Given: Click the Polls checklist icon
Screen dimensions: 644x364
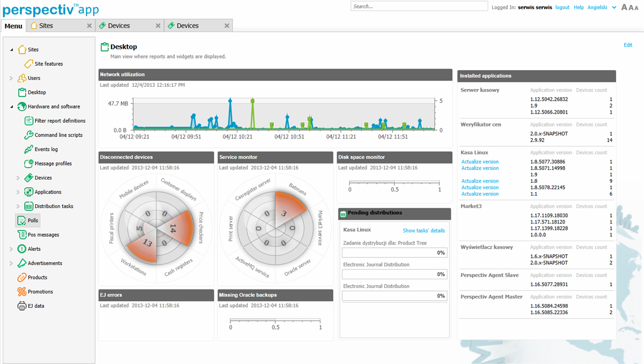Looking at the screenshot, I should 22,220.
